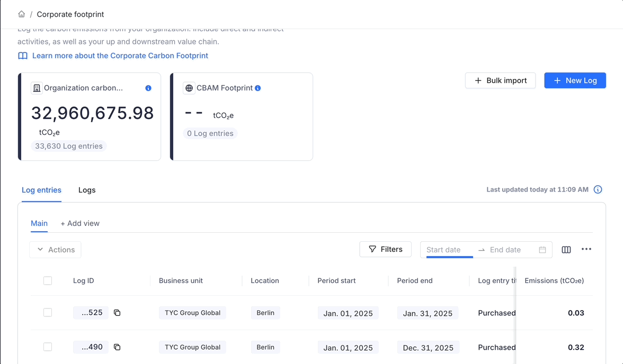Check the box for log 490 row
The height and width of the screenshot is (364, 623).
pyautogui.click(x=48, y=347)
